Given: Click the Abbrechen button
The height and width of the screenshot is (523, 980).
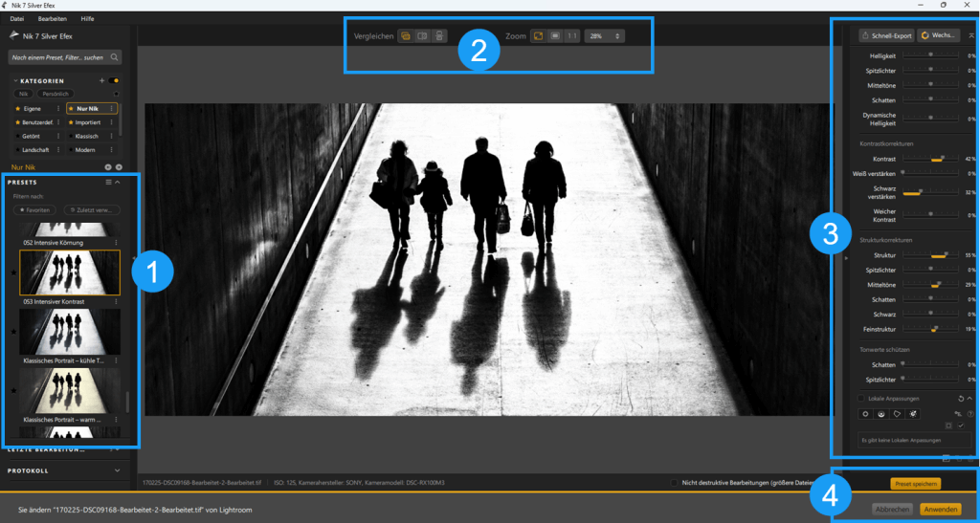Looking at the screenshot, I should (x=892, y=510).
